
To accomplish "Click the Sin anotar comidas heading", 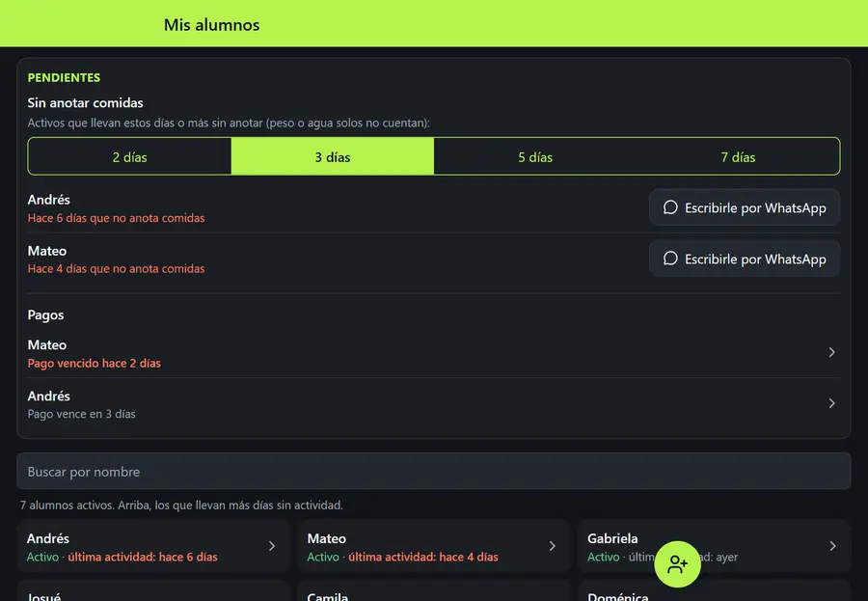I will pyautogui.click(x=85, y=102).
